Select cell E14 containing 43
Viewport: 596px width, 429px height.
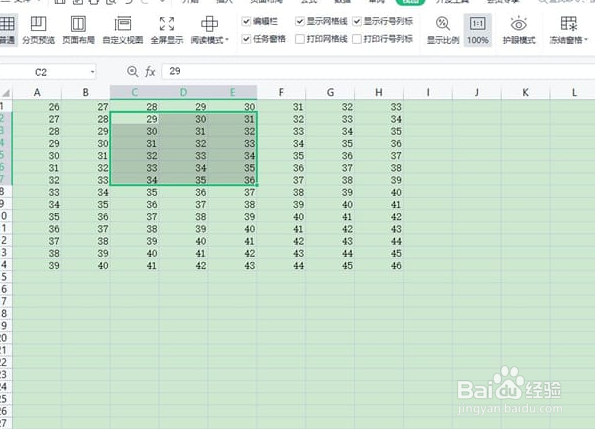[232, 265]
